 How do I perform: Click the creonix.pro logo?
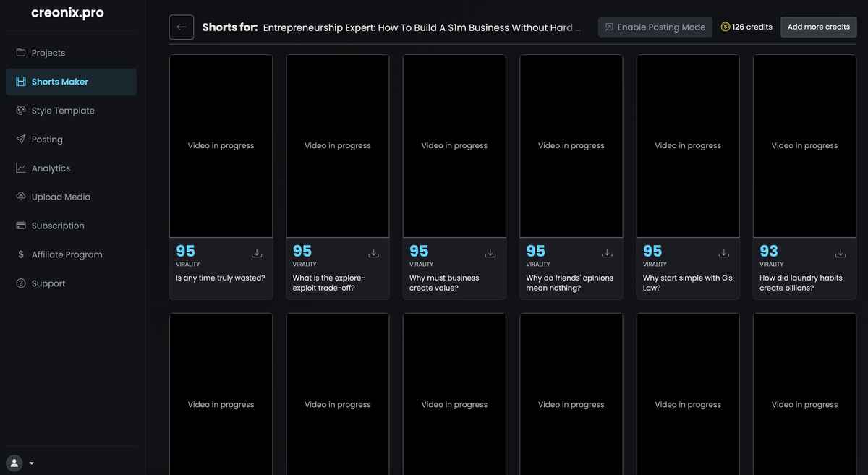[67, 13]
